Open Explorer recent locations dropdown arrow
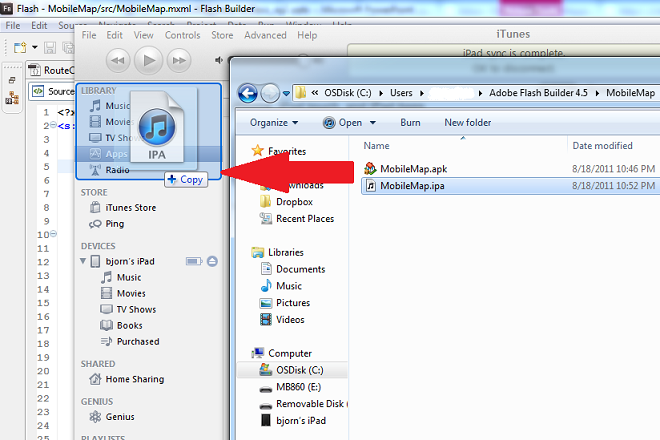 [286, 93]
